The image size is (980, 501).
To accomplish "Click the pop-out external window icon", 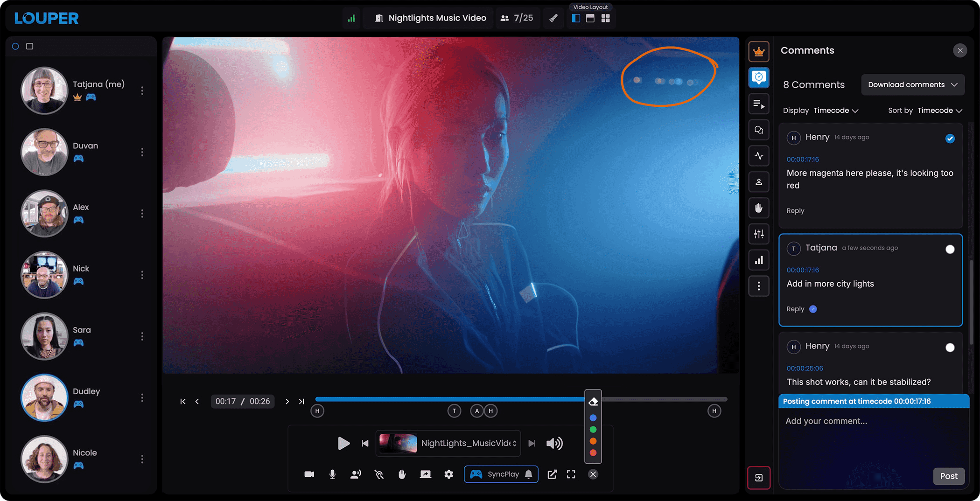I will click(x=552, y=474).
